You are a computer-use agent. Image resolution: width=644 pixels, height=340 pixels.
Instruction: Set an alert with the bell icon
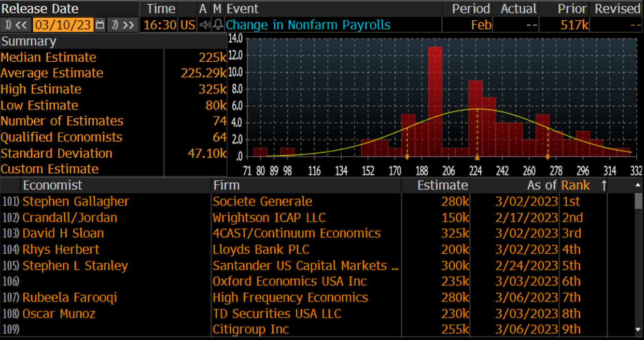coord(218,25)
